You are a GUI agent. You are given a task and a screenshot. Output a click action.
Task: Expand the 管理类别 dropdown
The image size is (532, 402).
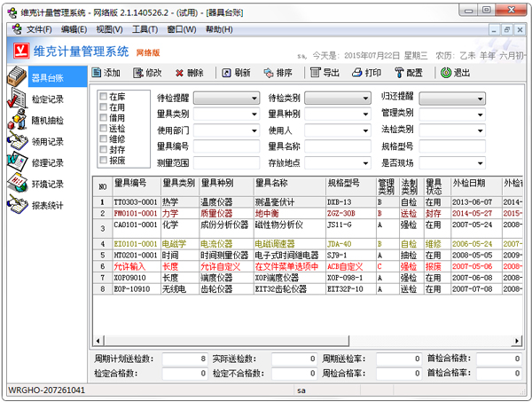pos(480,114)
